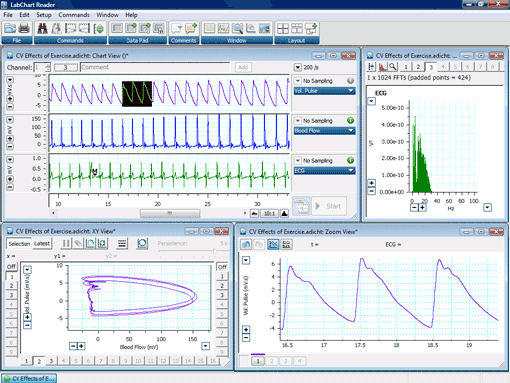Switch to tab 2 in Spectrum window
Screen dimensions: 510x383
tap(418, 67)
